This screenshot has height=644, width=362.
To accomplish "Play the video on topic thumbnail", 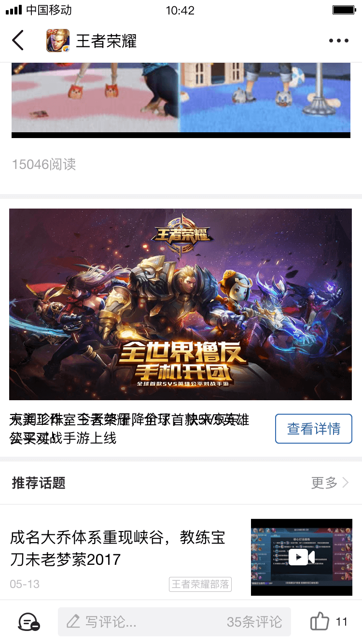I will click(x=302, y=557).
